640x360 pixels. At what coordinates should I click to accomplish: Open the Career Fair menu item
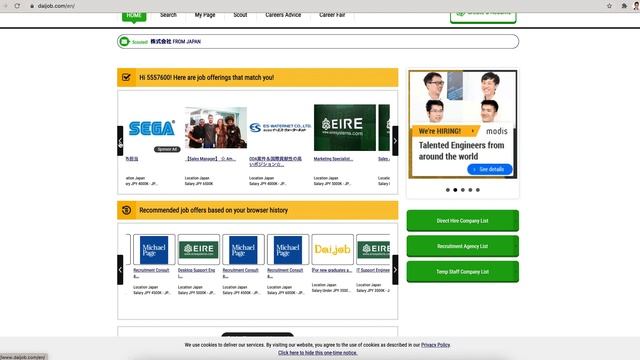click(332, 15)
